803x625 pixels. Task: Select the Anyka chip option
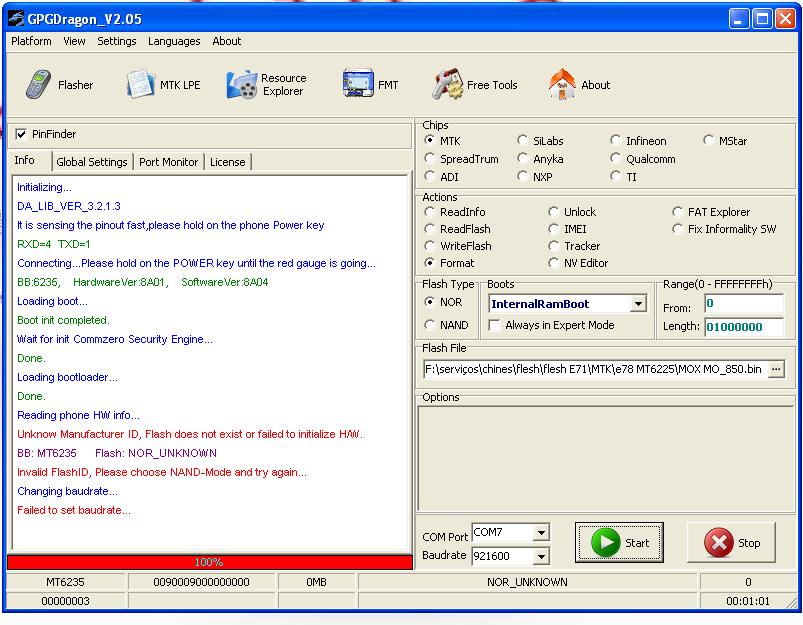[522, 159]
